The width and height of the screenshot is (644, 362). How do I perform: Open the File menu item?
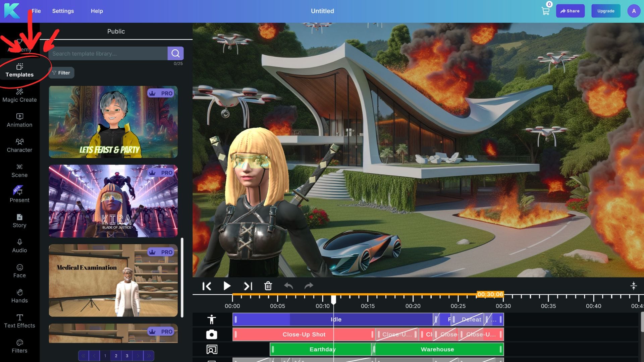36,11
